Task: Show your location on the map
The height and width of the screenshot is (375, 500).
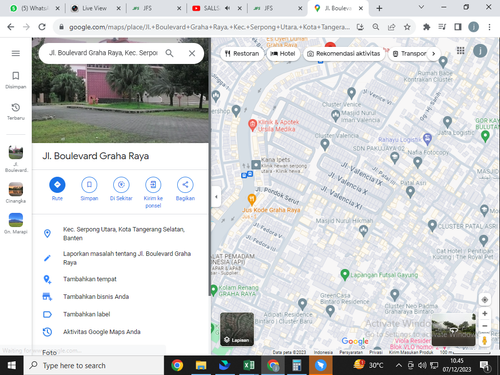Action: (x=485, y=300)
